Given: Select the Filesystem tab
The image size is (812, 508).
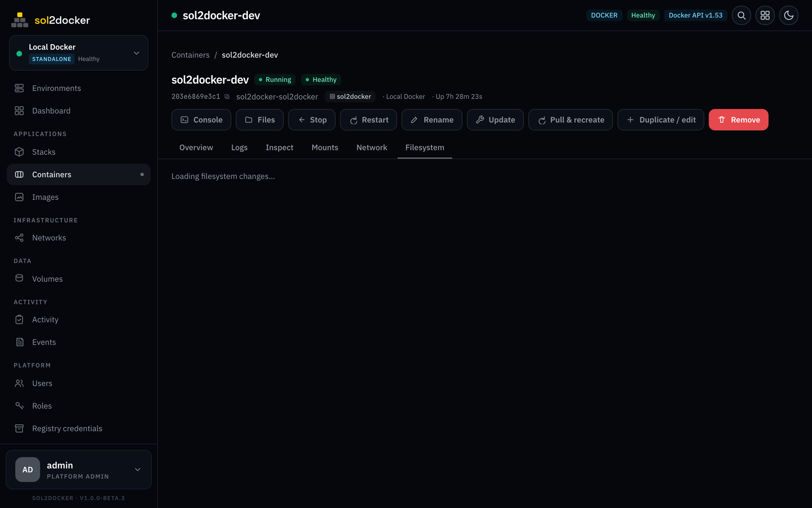Looking at the screenshot, I should coord(425,148).
